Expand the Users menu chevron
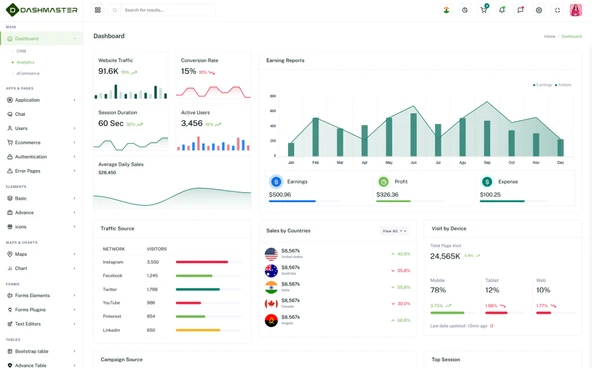 [x=74, y=128]
